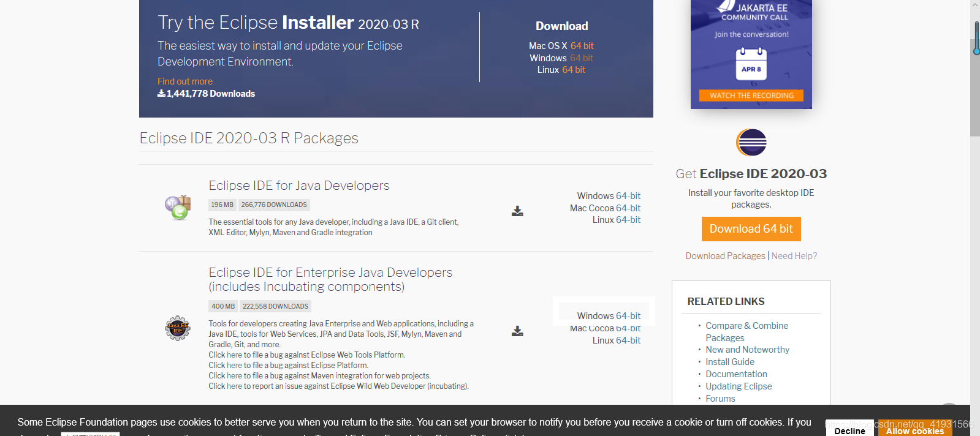Click the Eclipse IDE for Java Developers package logo
980x436 pixels.
(178, 208)
